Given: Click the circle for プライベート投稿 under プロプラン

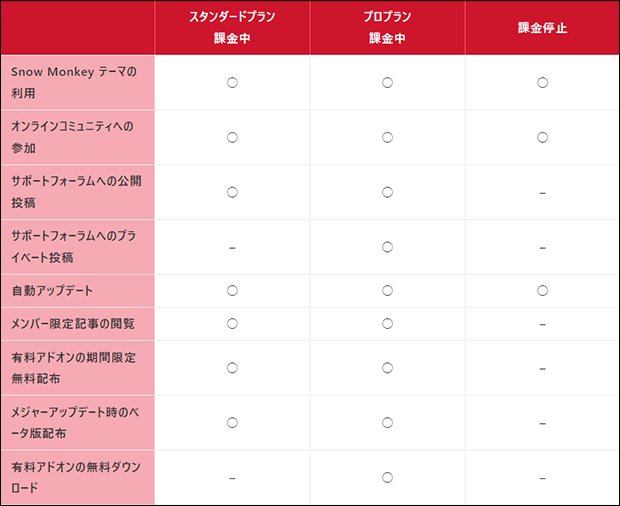Looking at the screenshot, I should coord(388,247).
